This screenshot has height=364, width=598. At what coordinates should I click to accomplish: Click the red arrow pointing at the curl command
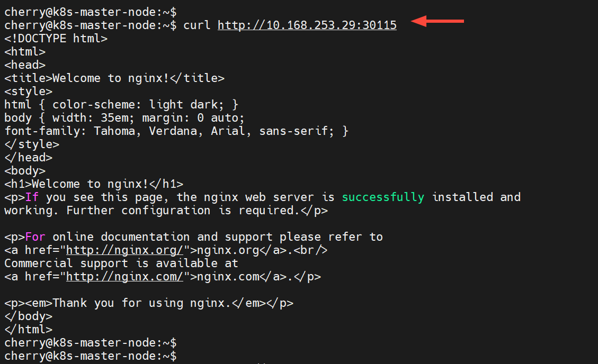click(x=438, y=22)
